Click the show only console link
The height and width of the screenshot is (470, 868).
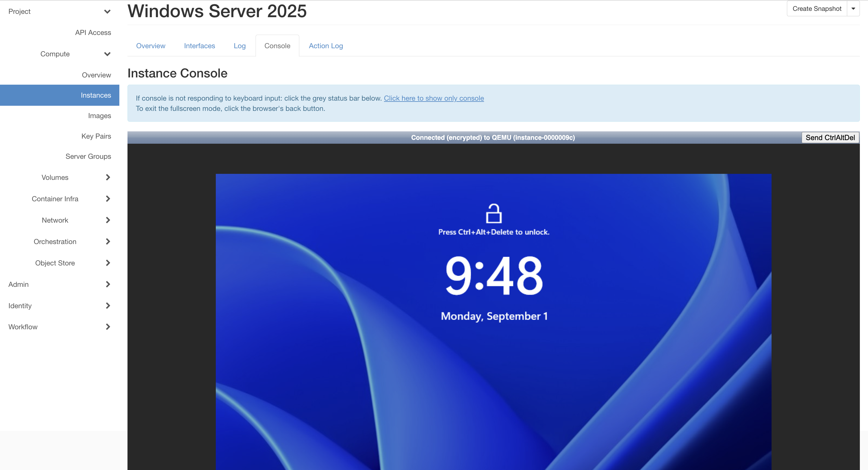tap(434, 98)
